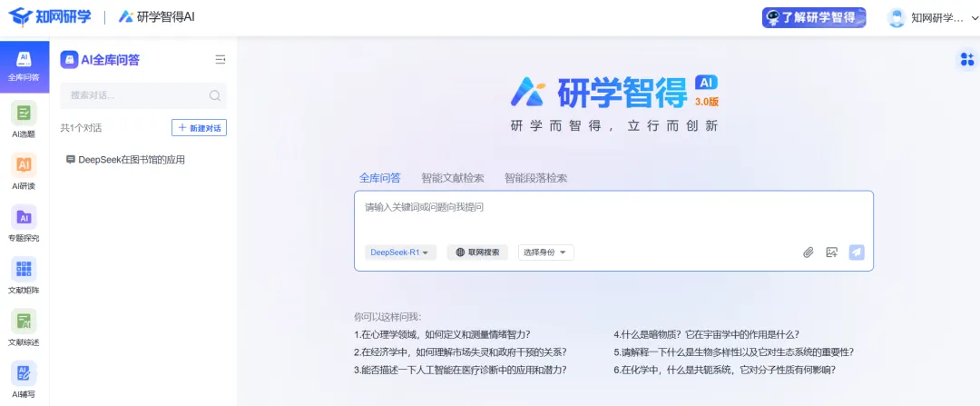Switch to the 智能段落检索 tab
Viewport: 980px width, 406px height.
tap(535, 178)
